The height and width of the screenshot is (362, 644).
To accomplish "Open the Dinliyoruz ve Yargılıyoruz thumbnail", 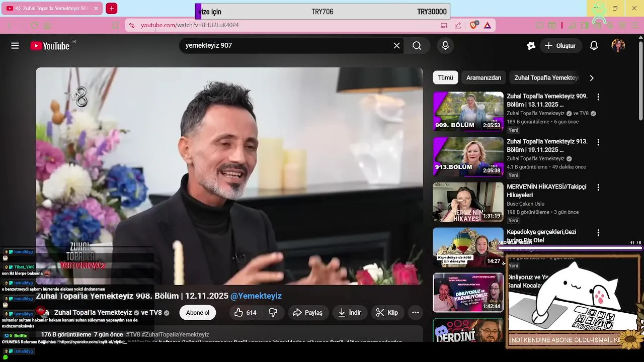I will (x=468, y=293).
